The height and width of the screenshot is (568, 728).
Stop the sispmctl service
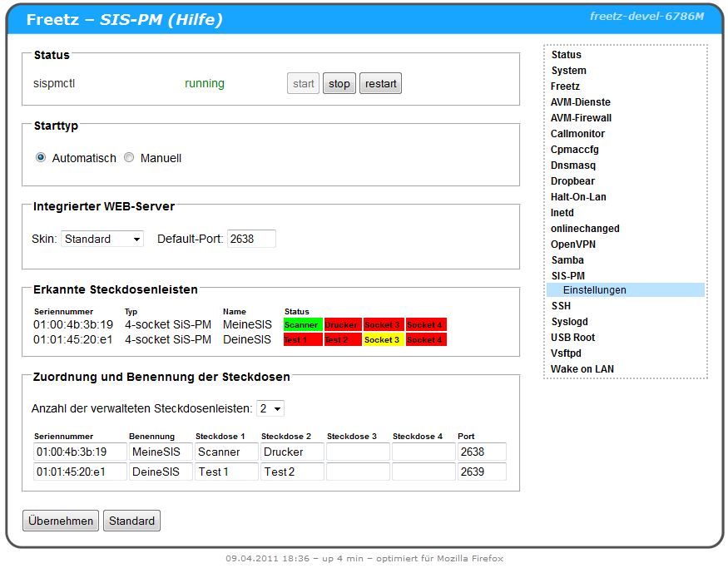(x=339, y=83)
